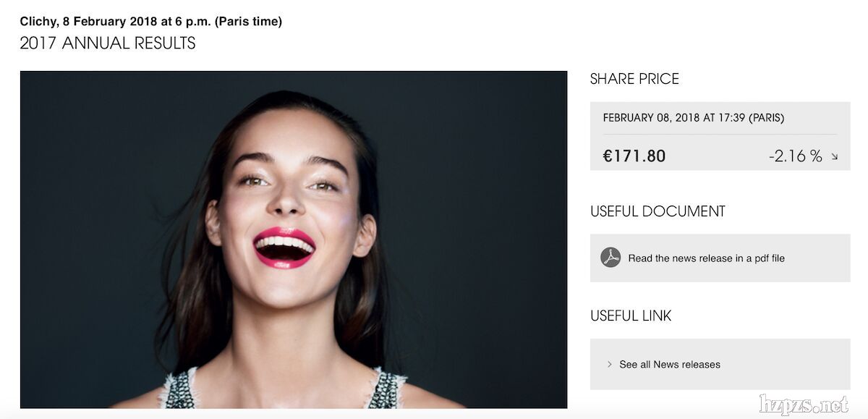Click the PDF document icon
This screenshot has width=868, height=419.
pos(610,258)
